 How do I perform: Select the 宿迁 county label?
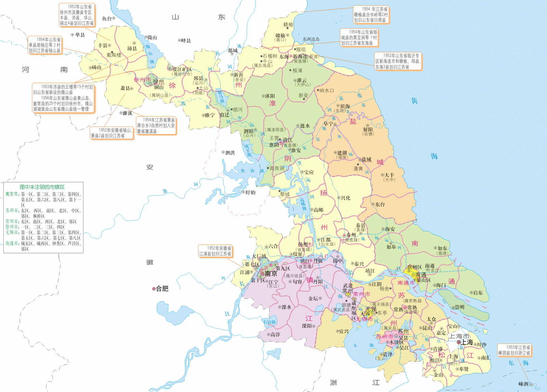coord(224,115)
